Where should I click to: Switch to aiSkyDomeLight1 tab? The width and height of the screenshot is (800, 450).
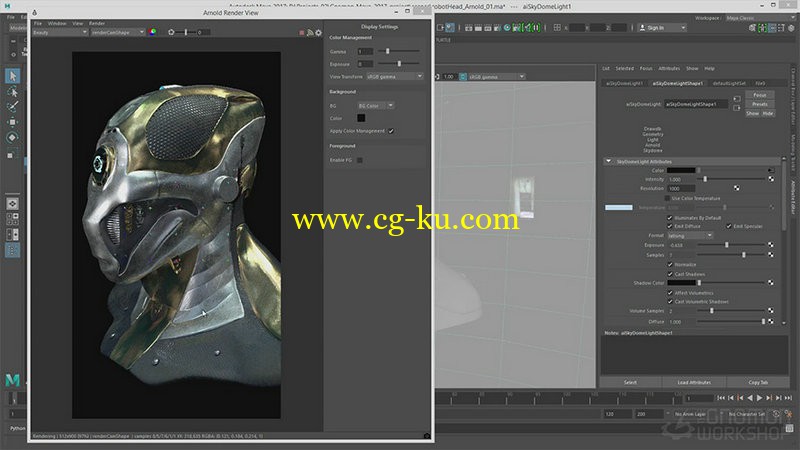point(625,83)
